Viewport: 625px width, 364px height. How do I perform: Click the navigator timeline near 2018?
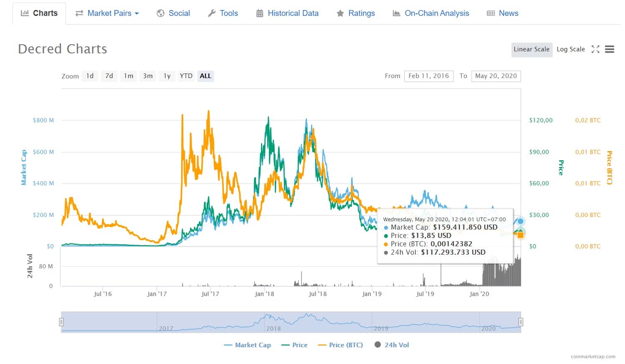273,329
